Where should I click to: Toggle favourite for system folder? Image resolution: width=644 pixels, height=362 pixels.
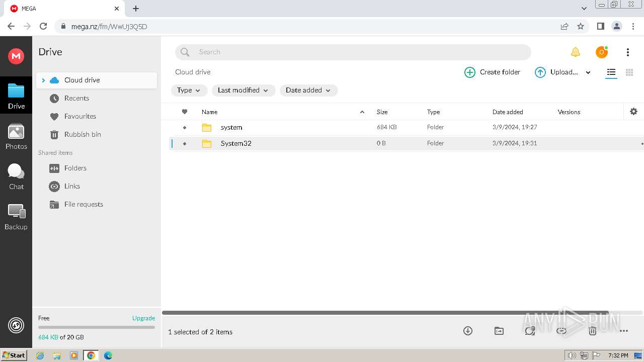coord(185,128)
